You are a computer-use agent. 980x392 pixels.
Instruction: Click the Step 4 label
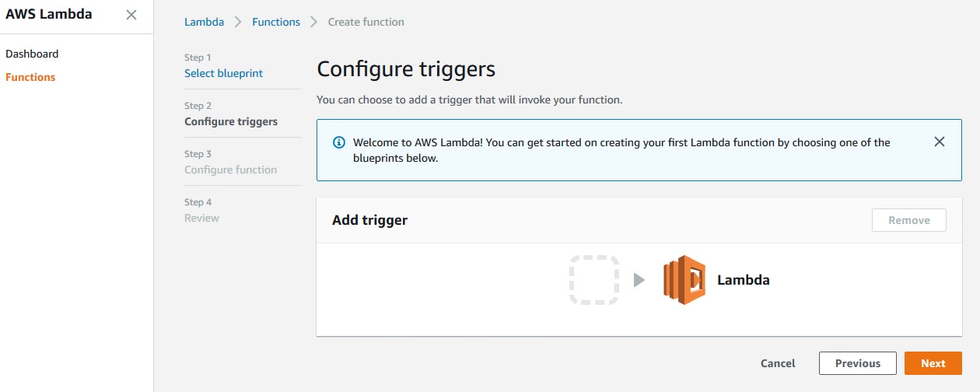[x=198, y=202]
